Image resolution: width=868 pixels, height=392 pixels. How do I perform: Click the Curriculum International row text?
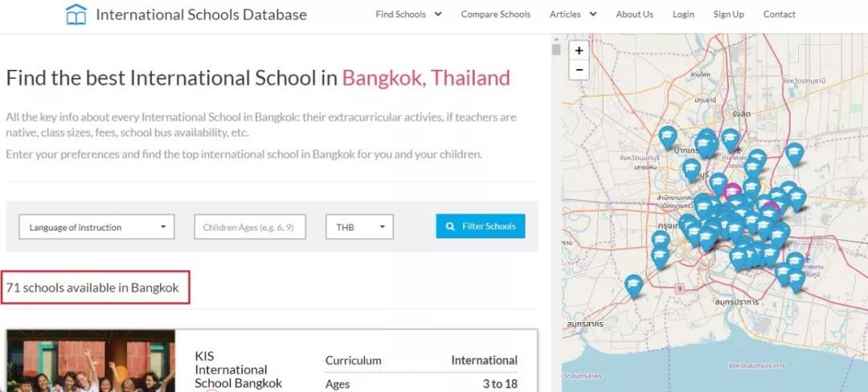coord(421,361)
